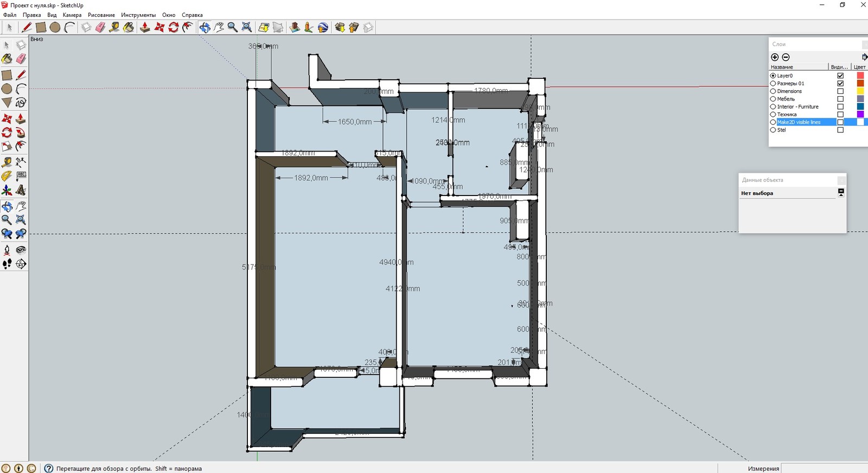This screenshot has width=868, height=473.
Task: Collapse the Entity Info details toggle
Action: [x=841, y=192]
